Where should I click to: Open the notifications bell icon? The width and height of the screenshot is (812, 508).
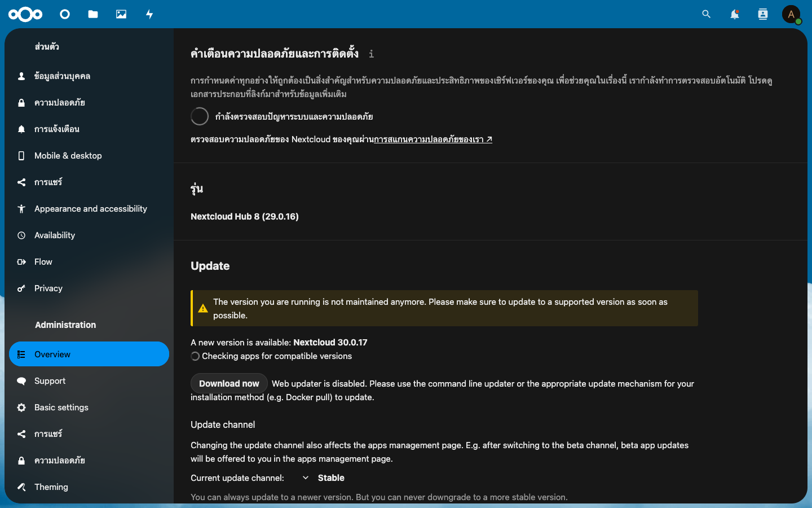point(734,14)
